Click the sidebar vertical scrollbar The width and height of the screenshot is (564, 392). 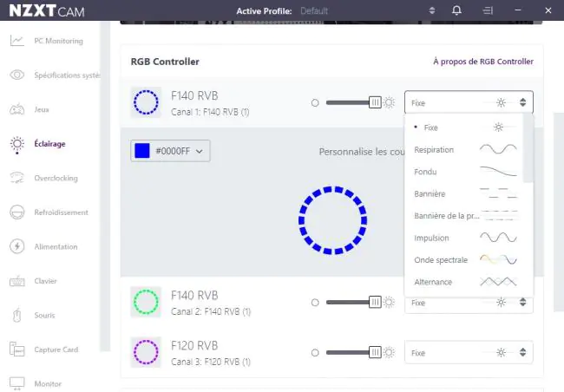(x=105, y=186)
